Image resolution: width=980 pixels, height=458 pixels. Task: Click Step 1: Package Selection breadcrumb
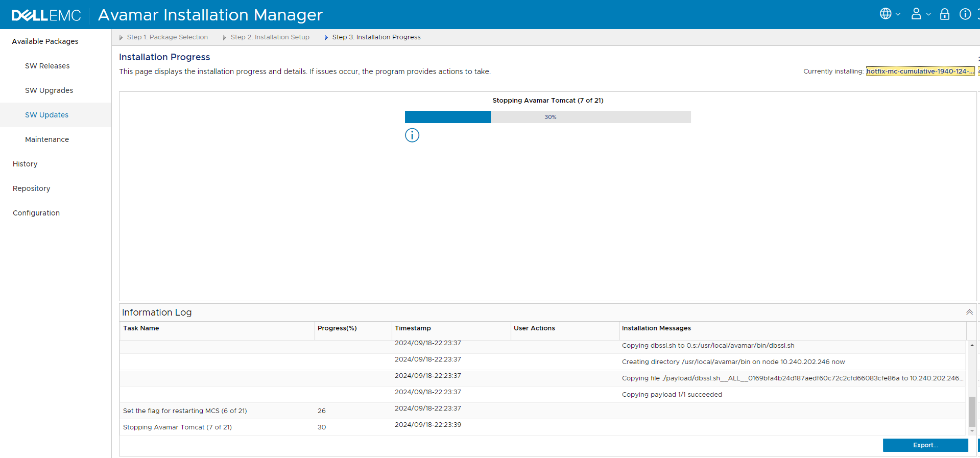[167, 37]
